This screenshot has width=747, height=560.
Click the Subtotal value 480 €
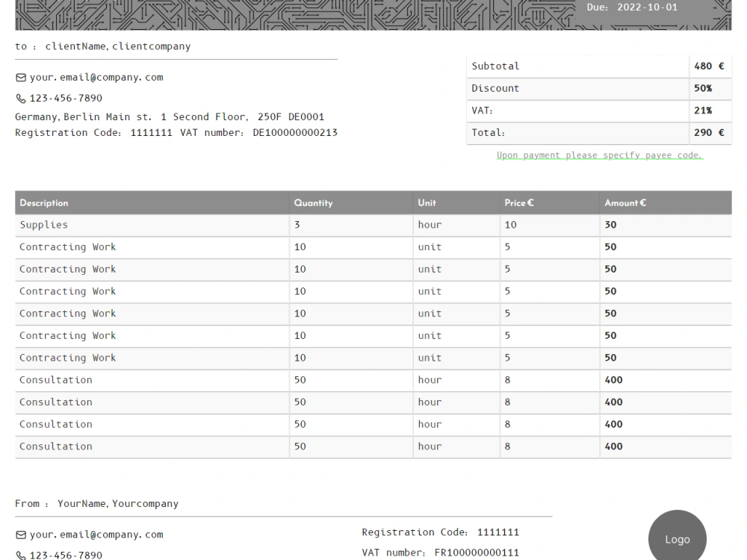pyautogui.click(x=709, y=66)
